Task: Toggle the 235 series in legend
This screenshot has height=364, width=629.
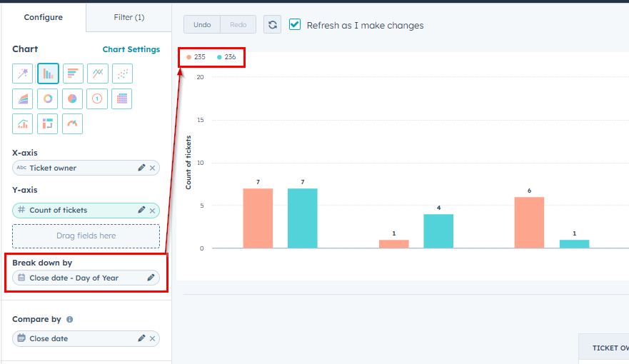Action: tap(196, 57)
